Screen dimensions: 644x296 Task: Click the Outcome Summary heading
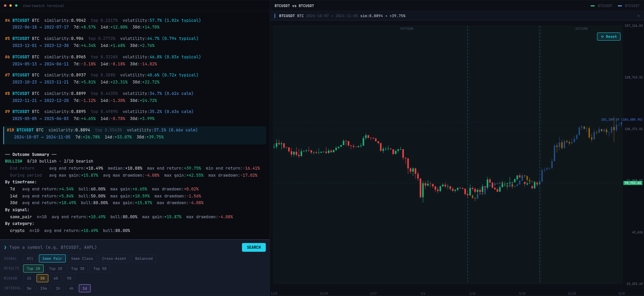coord(31,155)
